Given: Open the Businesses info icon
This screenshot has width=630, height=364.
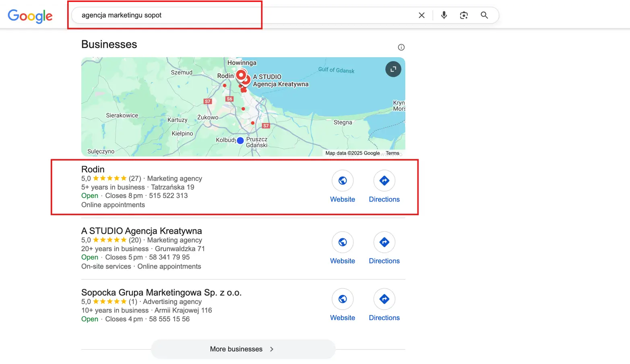Looking at the screenshot, I should (401, 47).
